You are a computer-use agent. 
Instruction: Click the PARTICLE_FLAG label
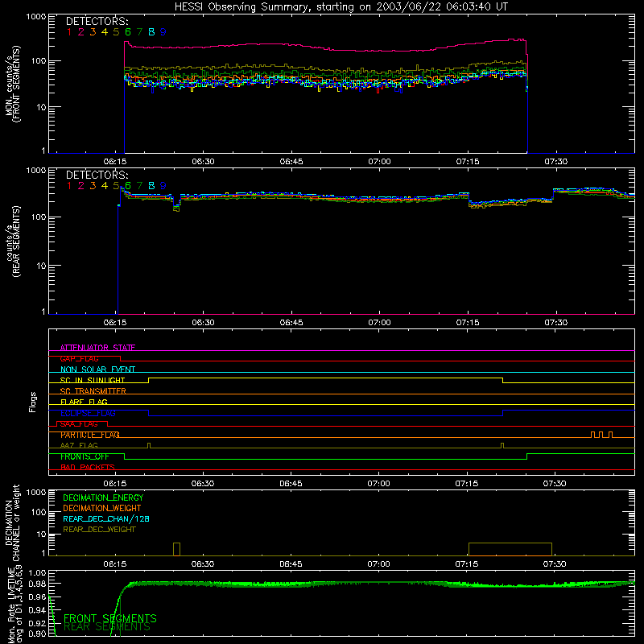pos(90,435)
